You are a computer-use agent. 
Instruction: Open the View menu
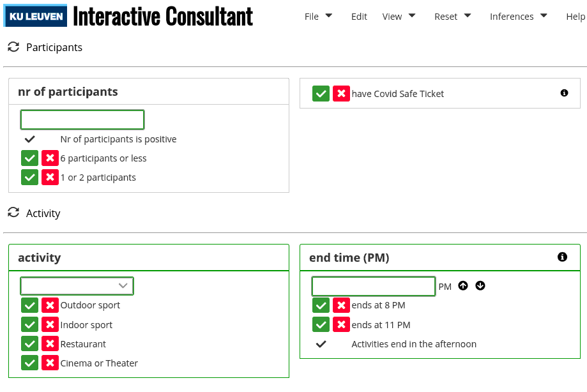[399, 17]
